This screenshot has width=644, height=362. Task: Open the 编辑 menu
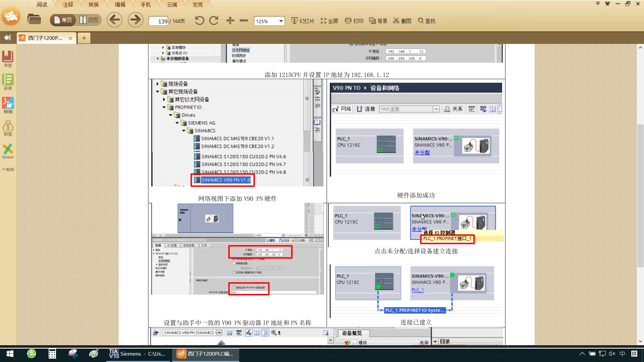click(120, 5)
